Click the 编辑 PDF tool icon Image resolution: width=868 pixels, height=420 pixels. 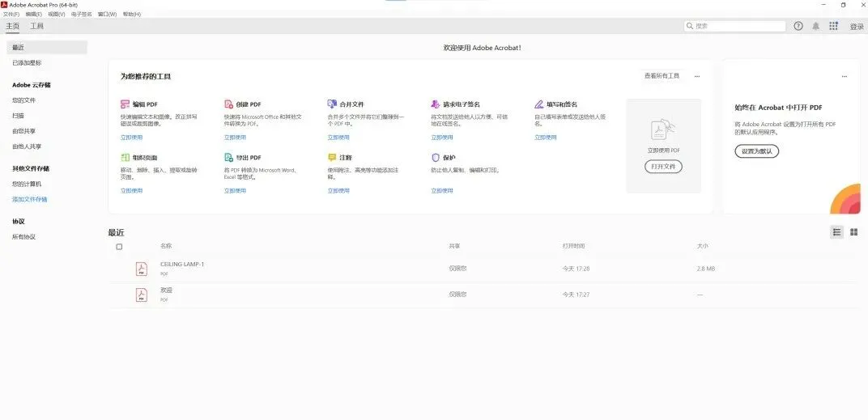[x=126, y=104]
